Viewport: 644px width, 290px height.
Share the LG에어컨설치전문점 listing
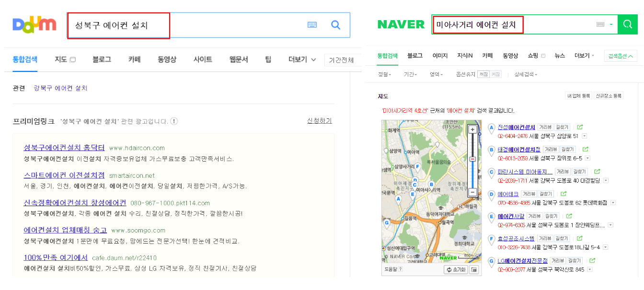point(592,260)
